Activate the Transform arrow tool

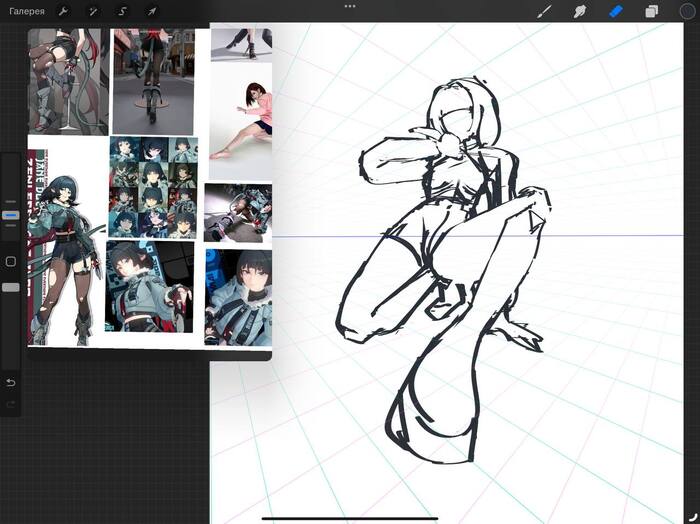(x=152, y=11)
